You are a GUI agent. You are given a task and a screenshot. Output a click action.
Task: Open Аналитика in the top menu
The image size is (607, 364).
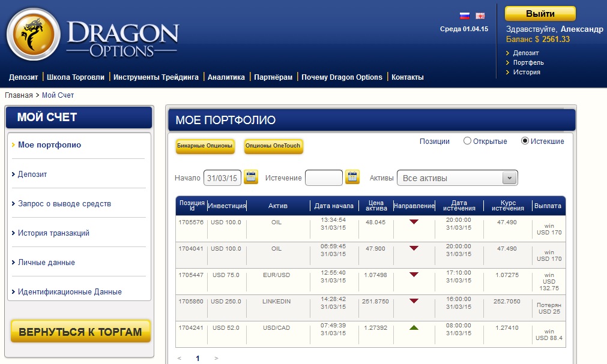[226, 77]
